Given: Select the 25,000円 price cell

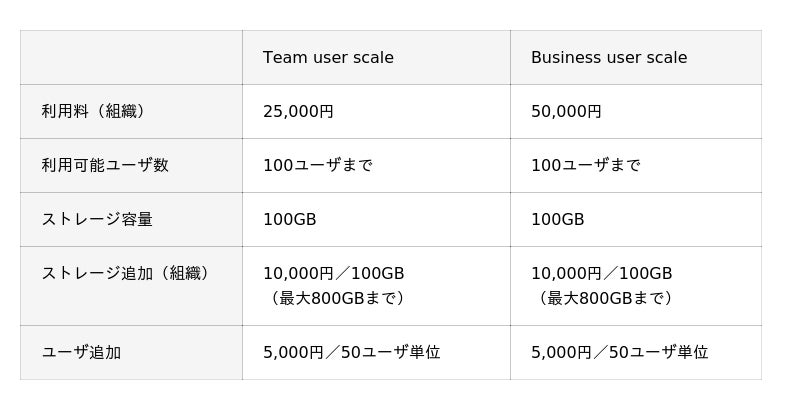Looking at the screenshot, I should (298, 112).
